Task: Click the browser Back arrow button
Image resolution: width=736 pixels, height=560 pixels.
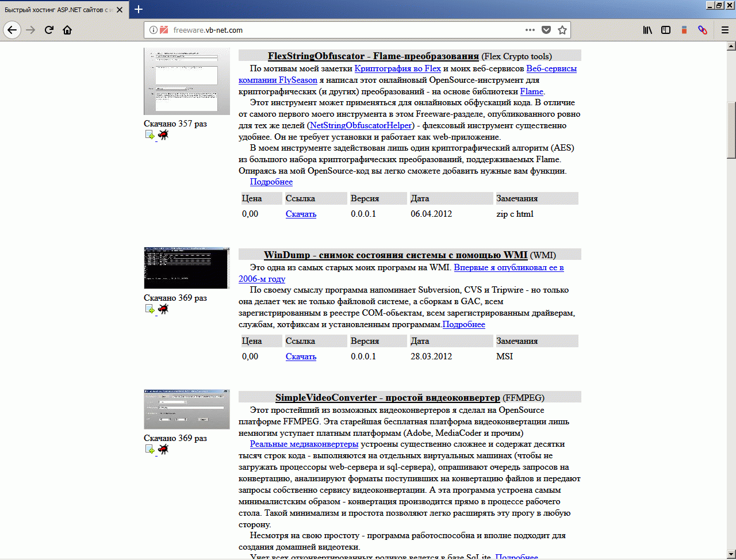Action: [12, 30]
